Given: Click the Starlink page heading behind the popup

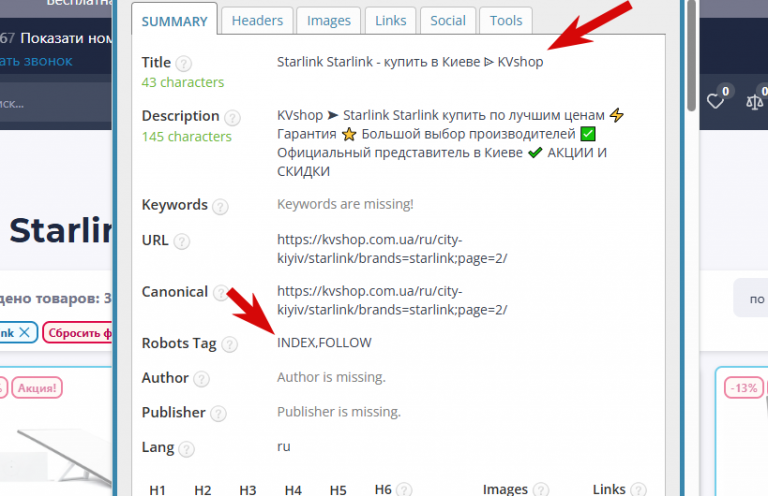Looking at the screenshot, I should [x=61, y=230].
